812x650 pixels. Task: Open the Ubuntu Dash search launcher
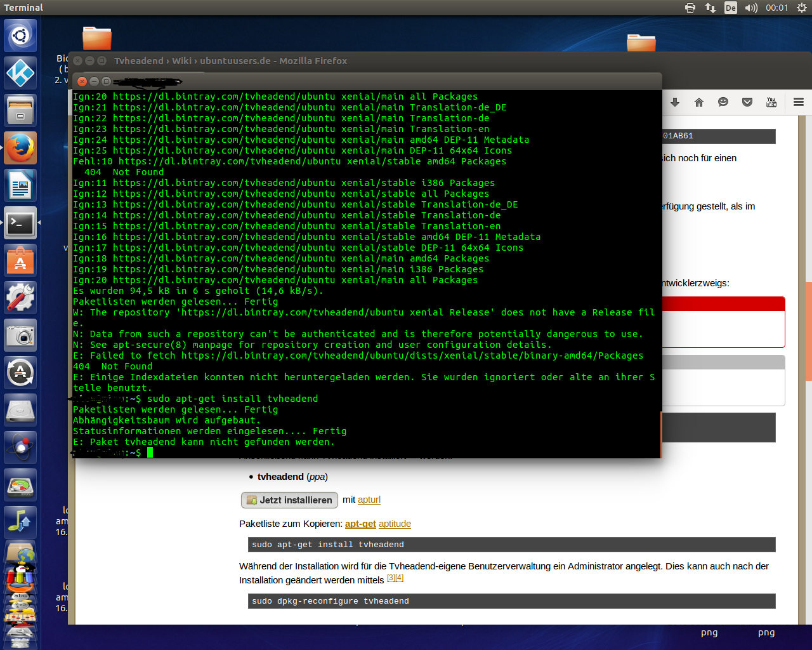click(20, 36)
